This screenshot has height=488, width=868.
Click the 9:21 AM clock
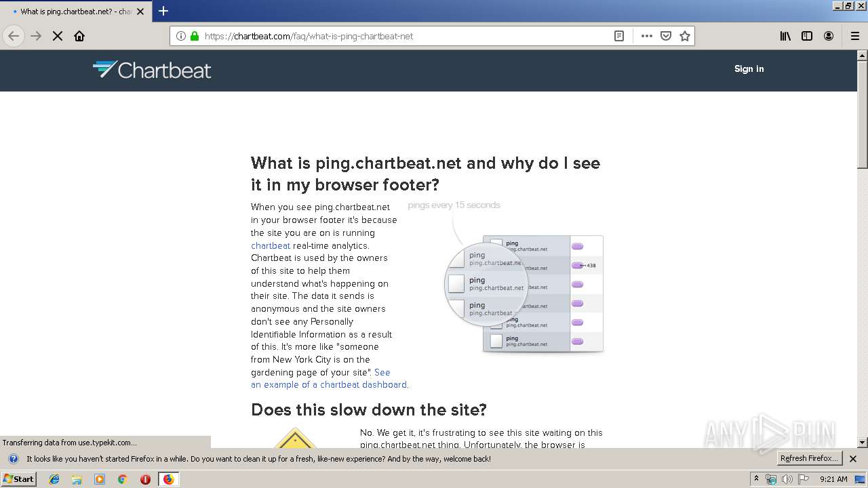(x=833, y=479)
